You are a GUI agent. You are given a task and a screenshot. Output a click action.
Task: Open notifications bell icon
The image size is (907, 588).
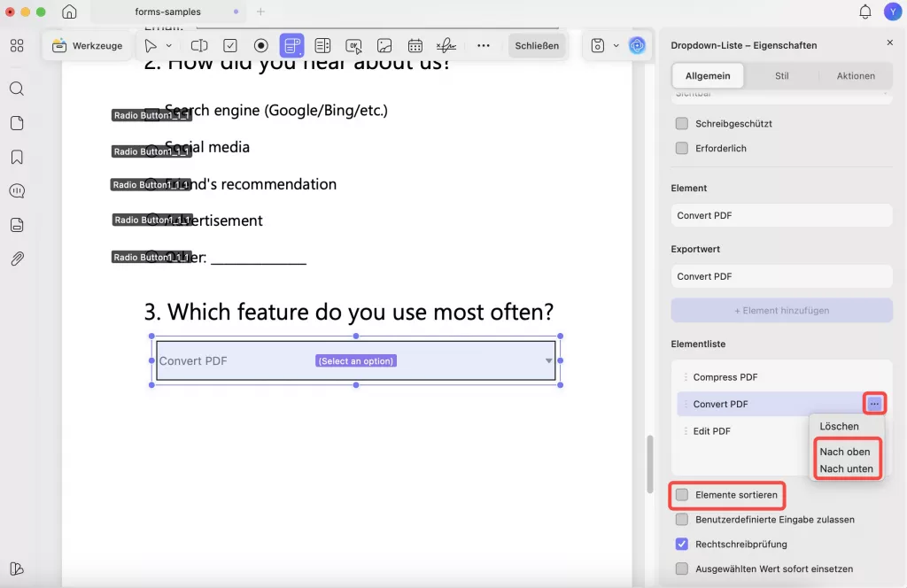pos(864,12)
